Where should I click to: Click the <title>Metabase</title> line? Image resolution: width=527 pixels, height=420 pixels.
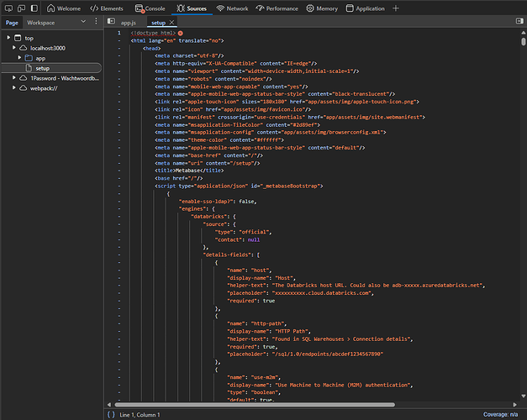point(189,171)
